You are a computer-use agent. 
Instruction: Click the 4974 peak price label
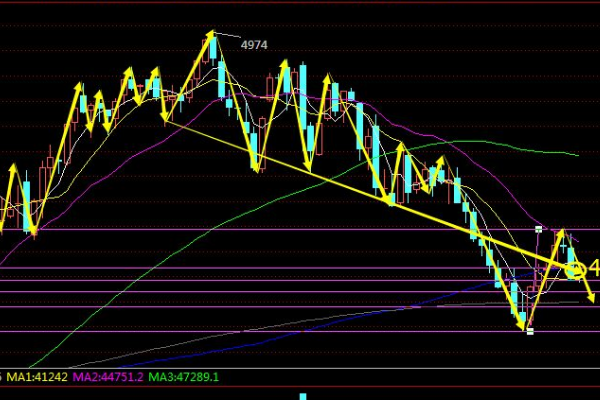pos(254,44)
